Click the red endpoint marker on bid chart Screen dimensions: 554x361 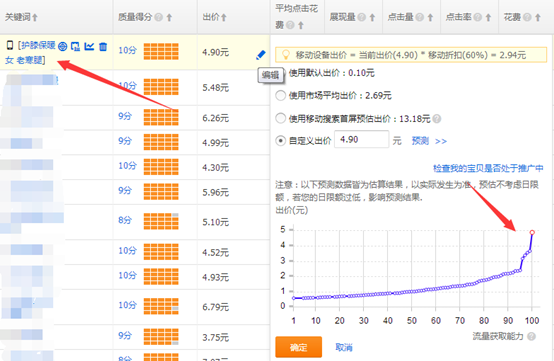click(532, 232)
